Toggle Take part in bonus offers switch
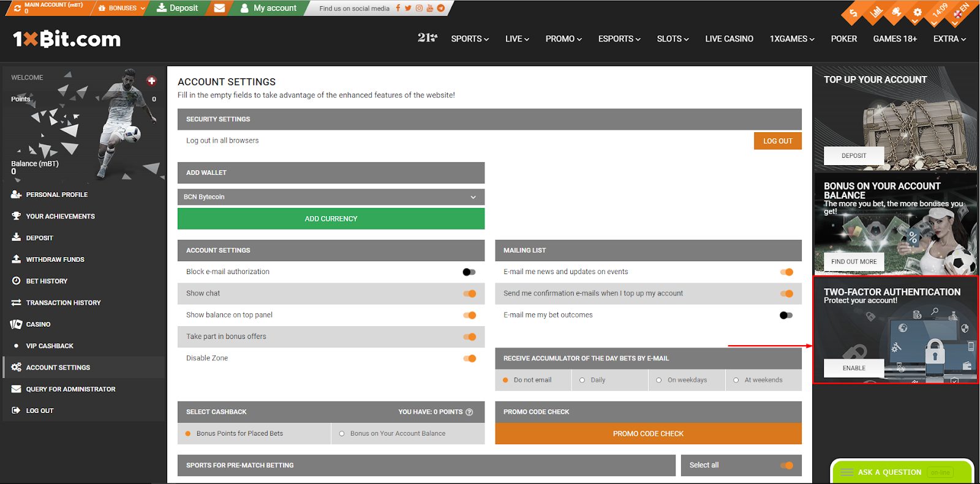This screenshot has width=980, height=484. (x=470, y=337)
